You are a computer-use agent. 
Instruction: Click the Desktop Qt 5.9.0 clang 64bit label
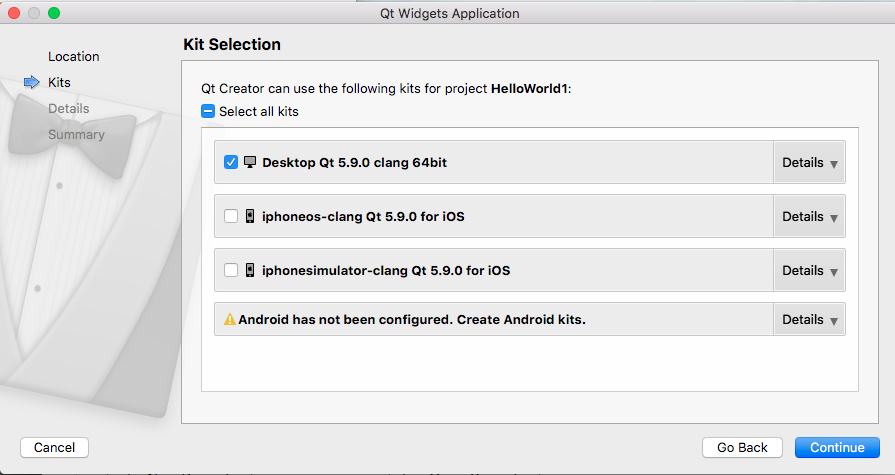354,162
